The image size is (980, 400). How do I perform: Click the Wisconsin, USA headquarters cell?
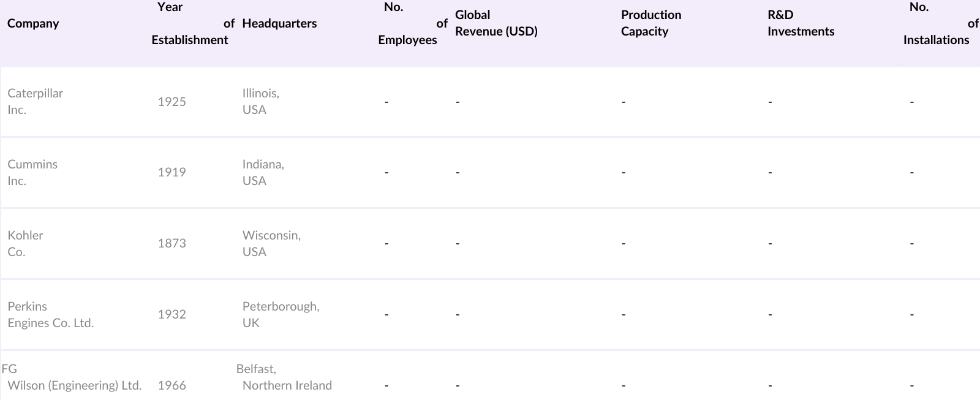(271, 244)
